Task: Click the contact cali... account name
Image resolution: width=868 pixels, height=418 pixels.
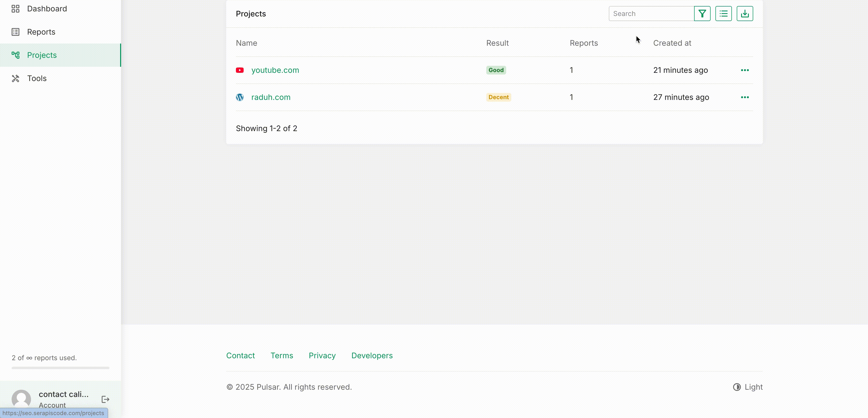Action: (x=64, y=394)
